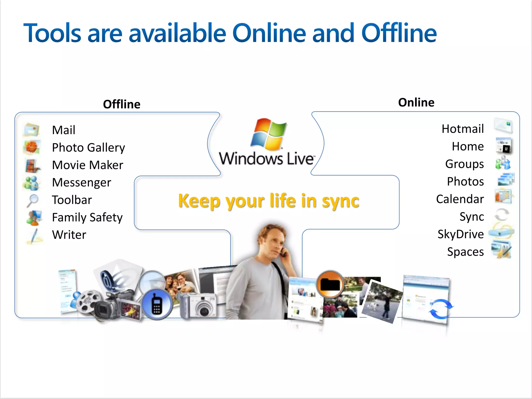The image size is (532, 399).
Task: Click the email @ symbol graphic
Action: [x=107, y=281]
